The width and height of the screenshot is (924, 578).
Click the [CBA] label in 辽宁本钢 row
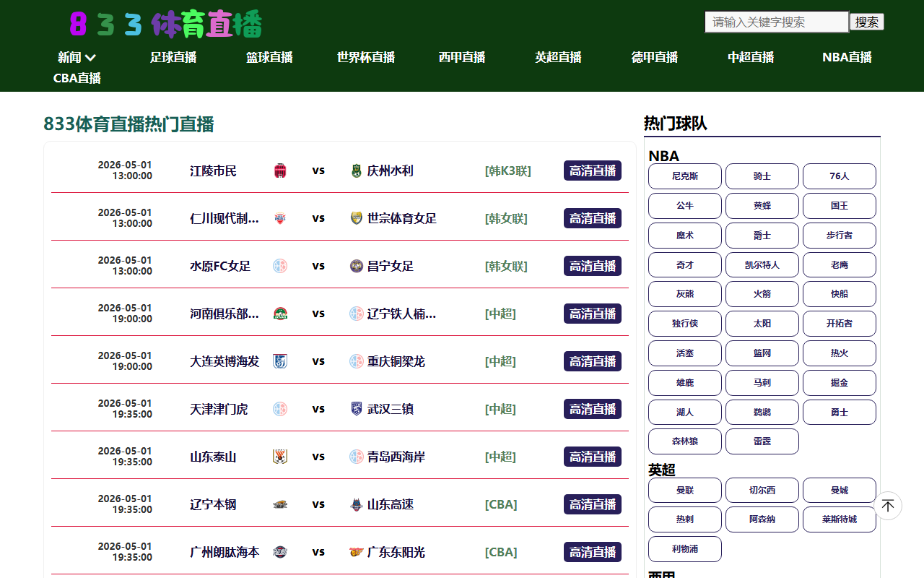(x=501, y=505)
